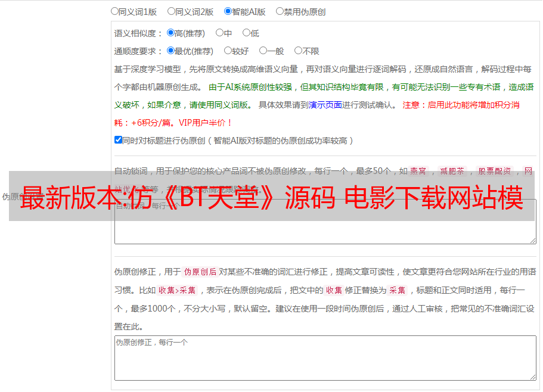Screen dimensions: 543x392
Task: Set 通顺度要求 to 一般
Action: point(263,51)
